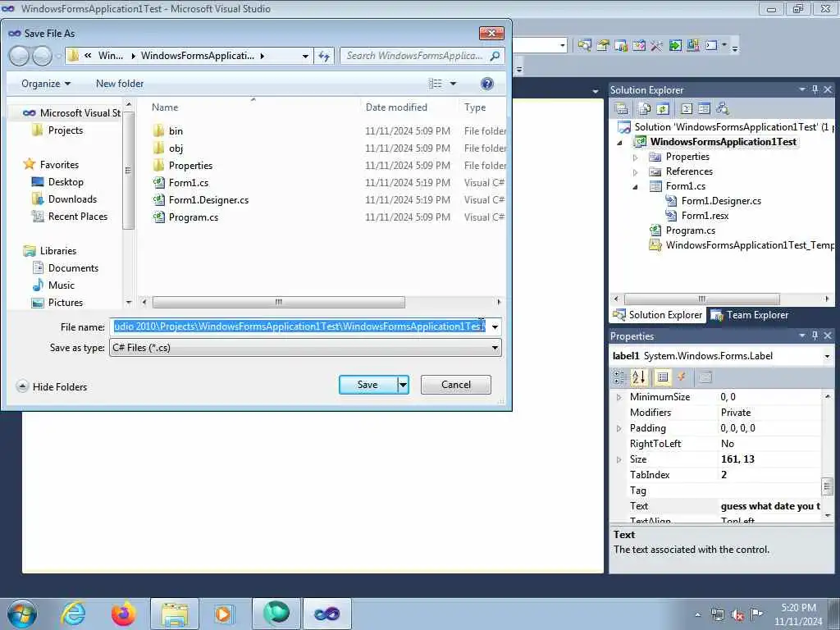Show Events with the lightning bolt icon
This screenshot has width=840, height=630.
click(682, 377)
